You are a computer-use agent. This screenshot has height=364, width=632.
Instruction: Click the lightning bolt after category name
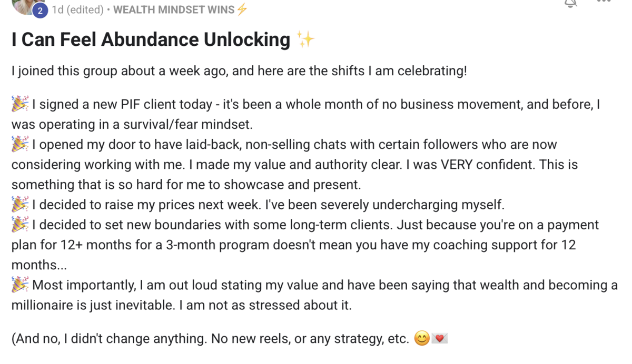tap(241, 10)
